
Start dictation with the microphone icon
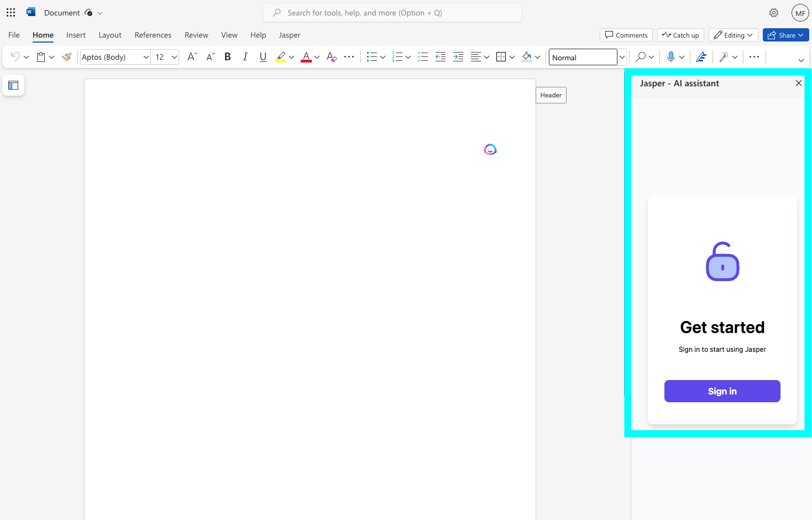[671, 56]
